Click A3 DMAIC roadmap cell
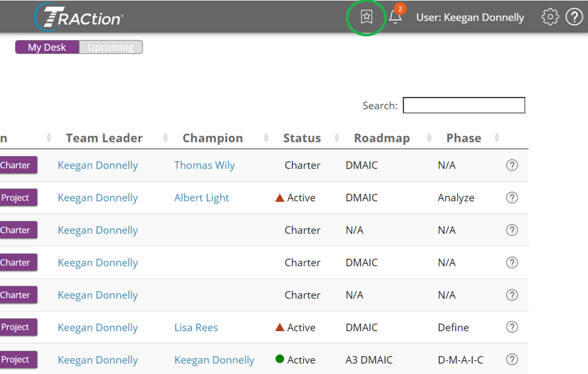The height and width of the screenshot is (374, 588). (x=369, y=360)
